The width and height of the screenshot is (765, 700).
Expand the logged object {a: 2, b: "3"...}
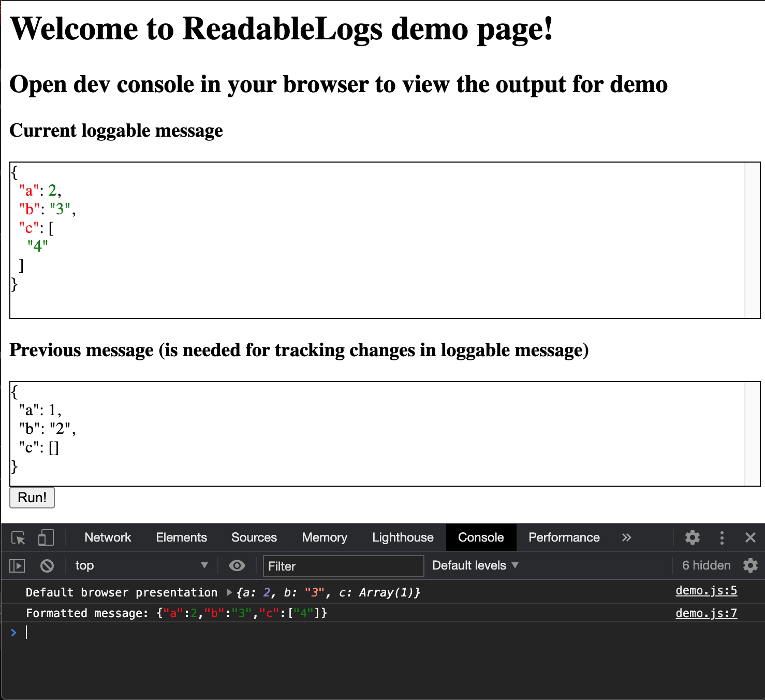click(x=229, y=592)
